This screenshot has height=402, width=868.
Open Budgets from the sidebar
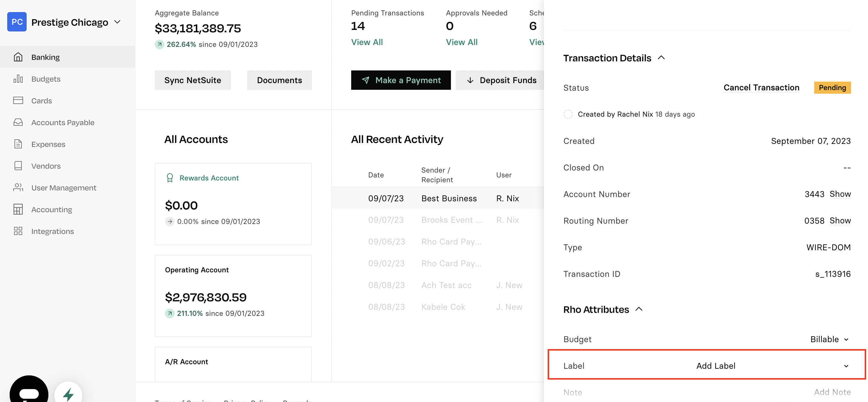click(46, 79)
